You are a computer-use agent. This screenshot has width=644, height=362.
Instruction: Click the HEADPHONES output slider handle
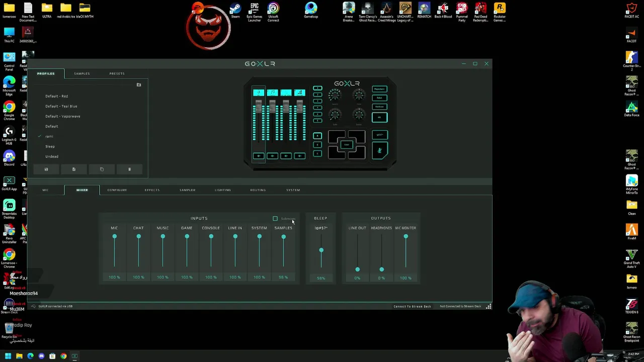381,269
